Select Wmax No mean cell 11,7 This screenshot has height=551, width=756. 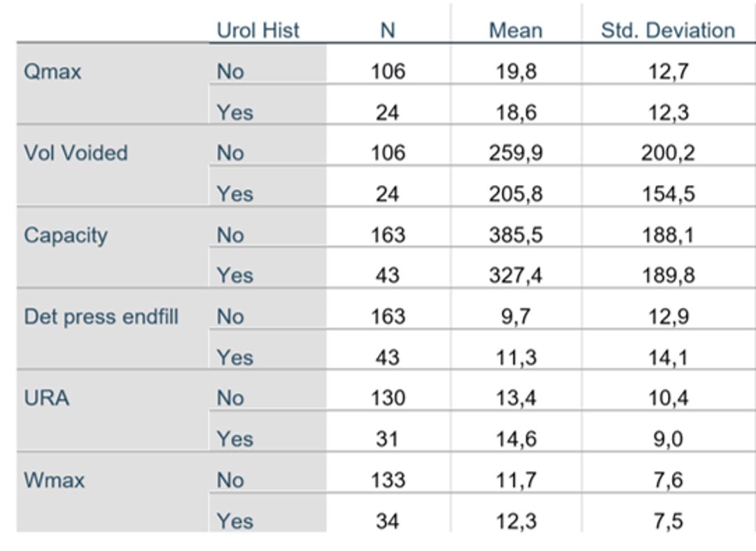click(516, 480)
